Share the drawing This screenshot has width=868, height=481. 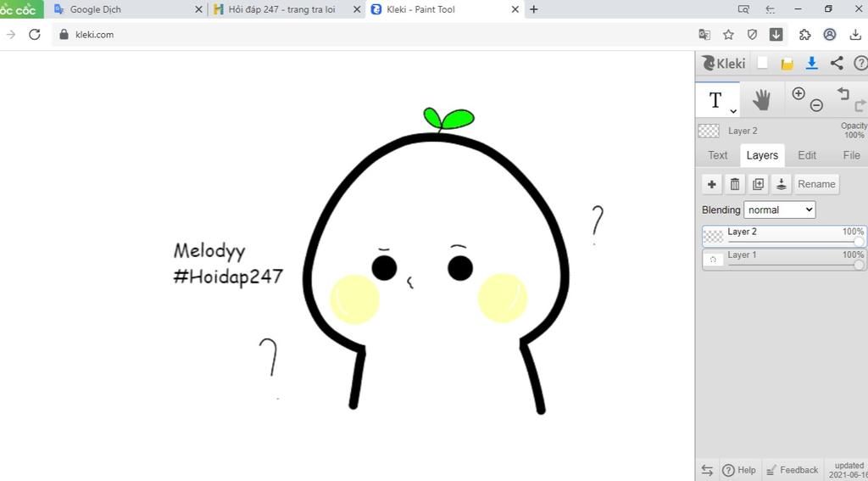pos(837,63)
